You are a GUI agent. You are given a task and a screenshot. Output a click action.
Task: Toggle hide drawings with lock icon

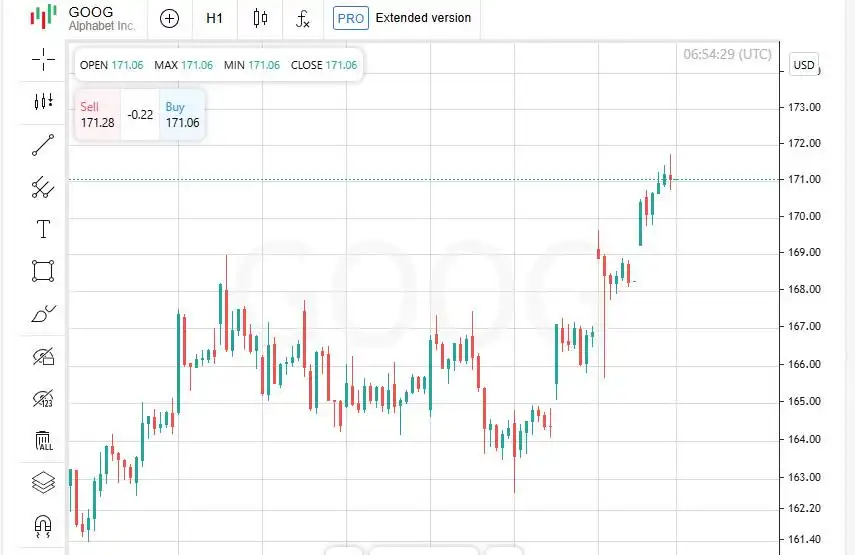(x=44, y=356)
